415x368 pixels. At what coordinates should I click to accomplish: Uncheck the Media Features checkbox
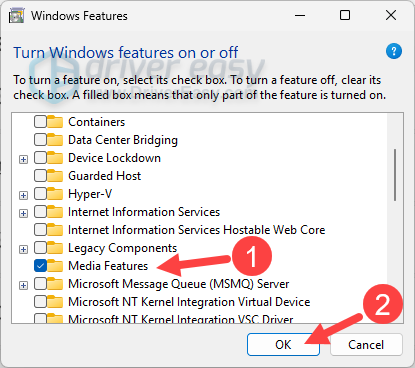40,266
